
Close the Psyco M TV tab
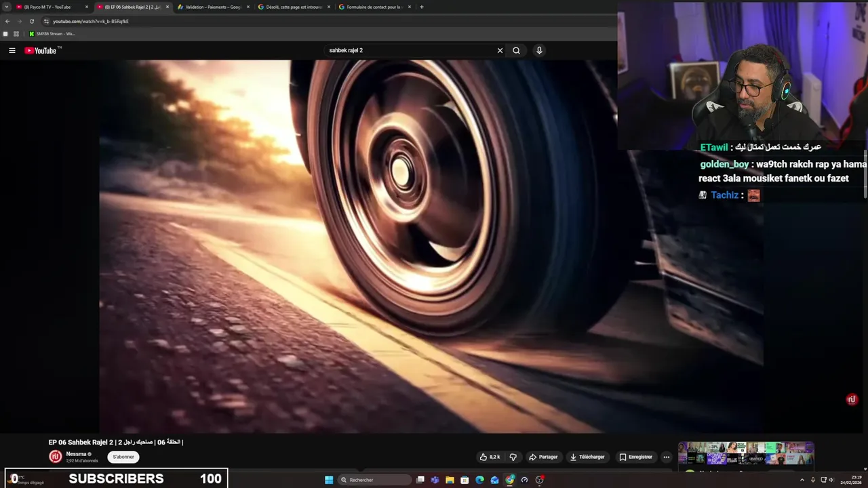(87, 7)
